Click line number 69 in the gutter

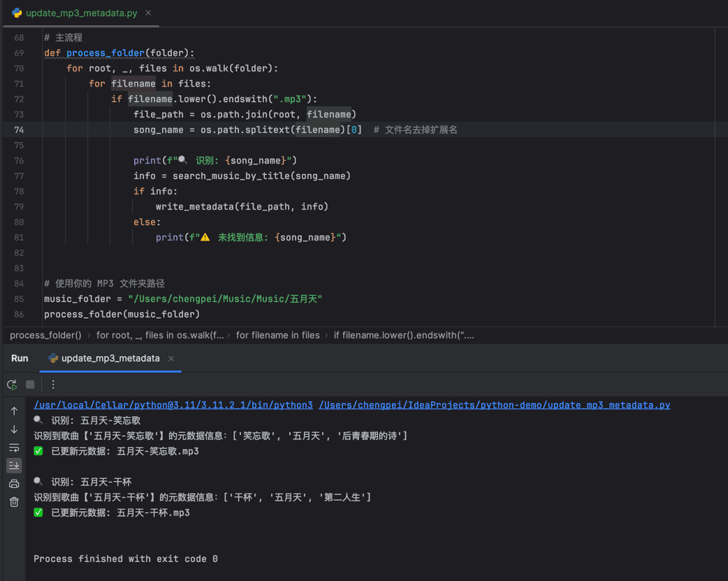pos(19,53)
